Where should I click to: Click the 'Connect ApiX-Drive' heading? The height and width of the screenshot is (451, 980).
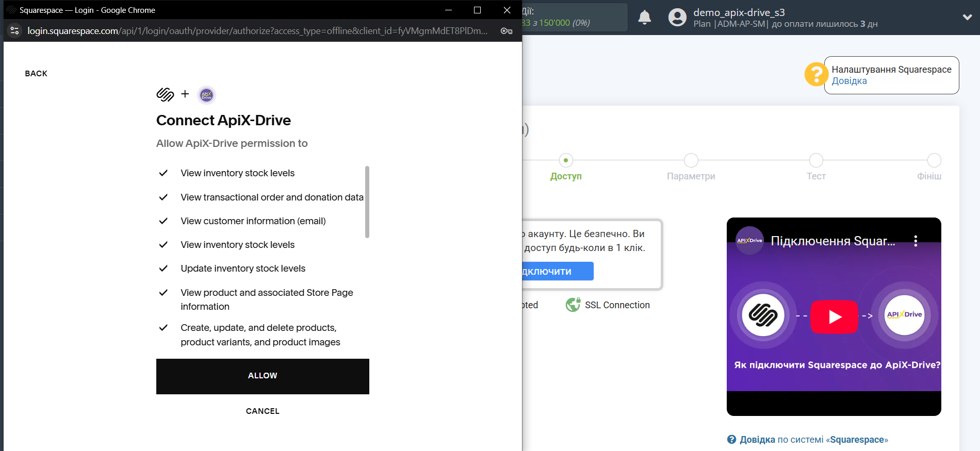[x=223, y=120]
